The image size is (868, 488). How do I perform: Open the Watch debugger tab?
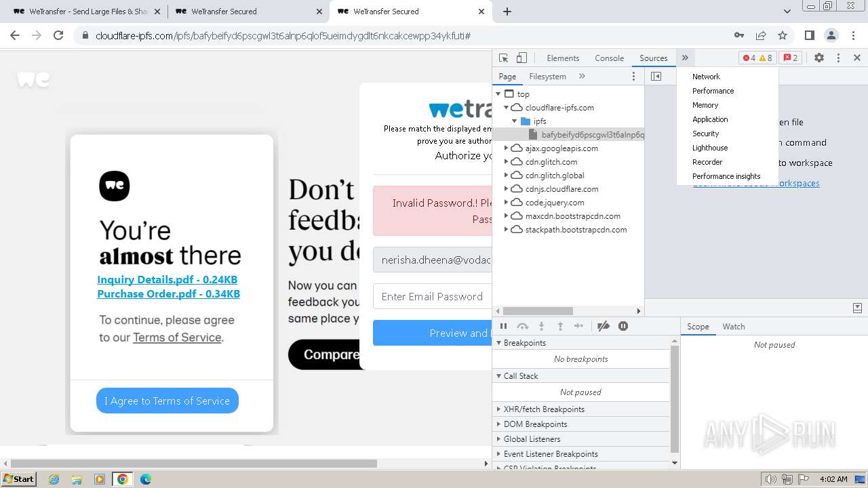point(733,327)
